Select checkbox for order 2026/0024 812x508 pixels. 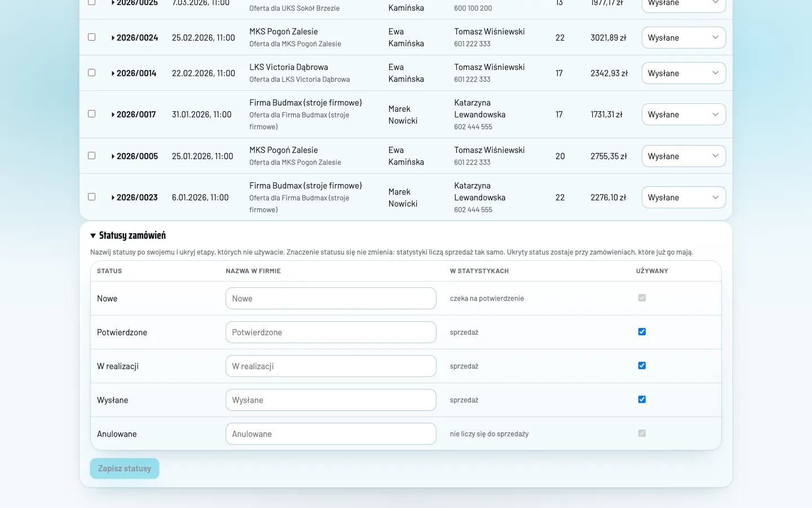(x=92, y=37)
